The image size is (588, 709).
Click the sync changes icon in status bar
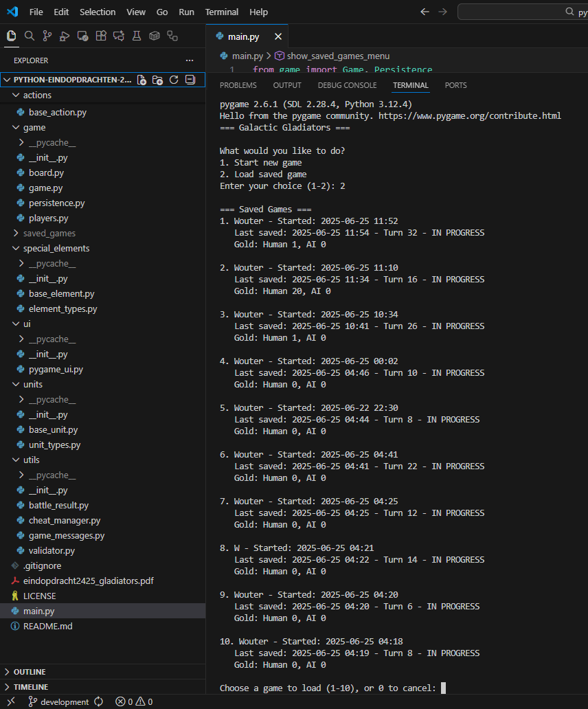tap(99, 701)
